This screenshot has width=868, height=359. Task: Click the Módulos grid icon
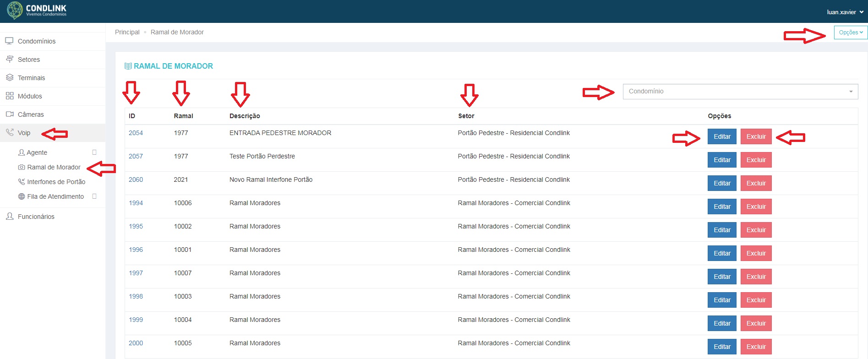coord(9,96)
